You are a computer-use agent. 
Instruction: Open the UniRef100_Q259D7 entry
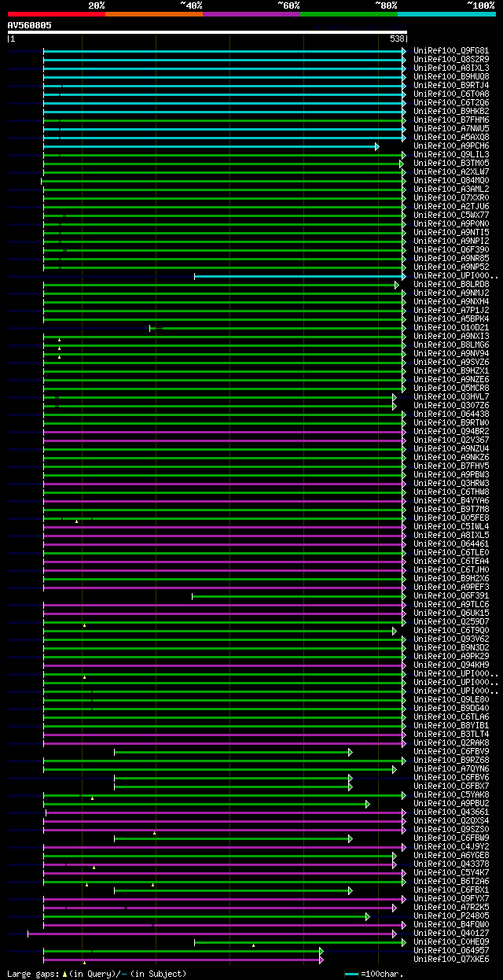click(451, 622)
